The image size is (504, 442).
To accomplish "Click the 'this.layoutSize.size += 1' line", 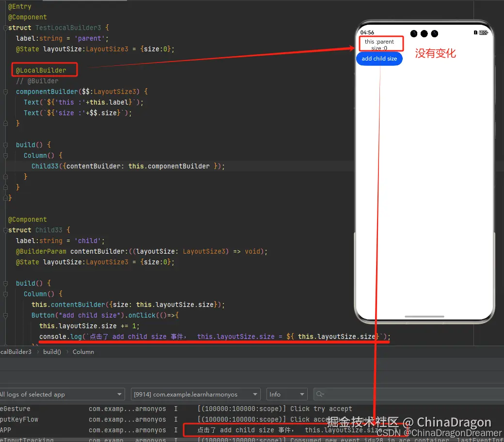I will pyautogui.click(x=89, y=326).
